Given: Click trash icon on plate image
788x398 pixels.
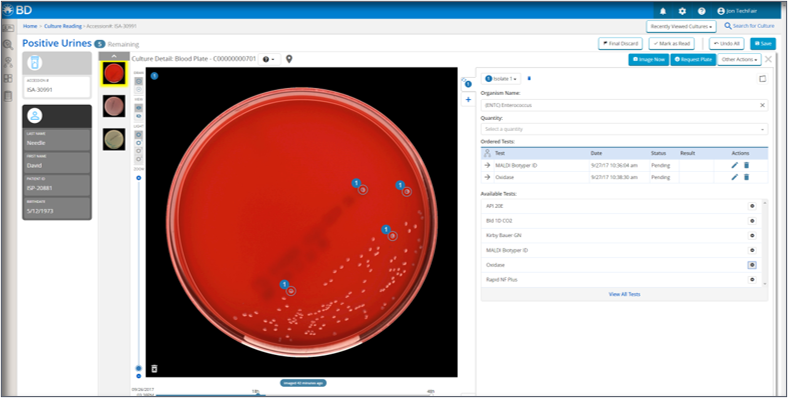Looking at the screenshot, I should tap(154, 369).
